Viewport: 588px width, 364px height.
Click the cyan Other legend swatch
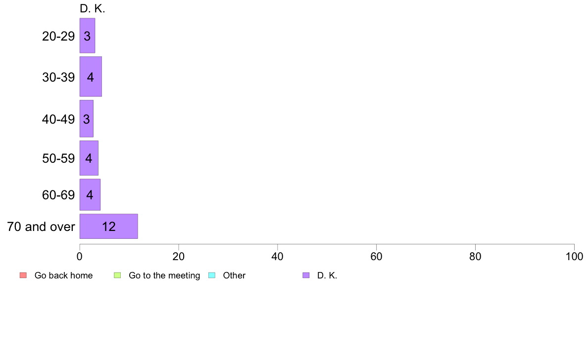coord(212,275)
